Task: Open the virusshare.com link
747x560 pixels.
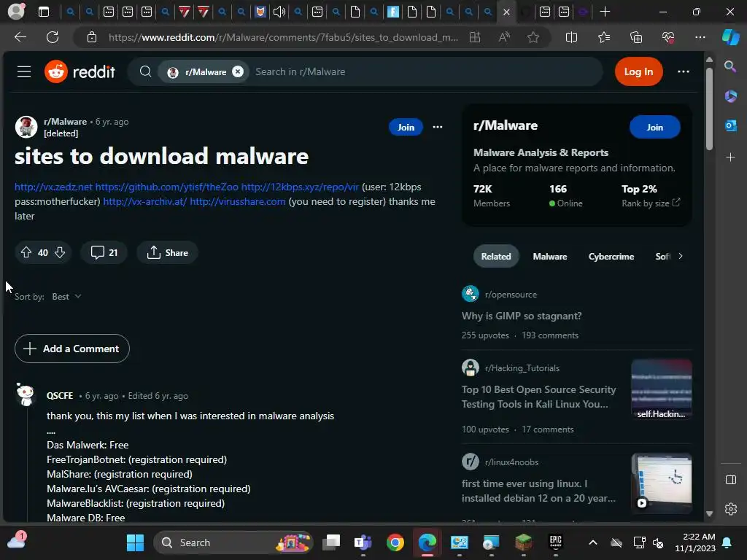Action: click(x=238, y=201)
